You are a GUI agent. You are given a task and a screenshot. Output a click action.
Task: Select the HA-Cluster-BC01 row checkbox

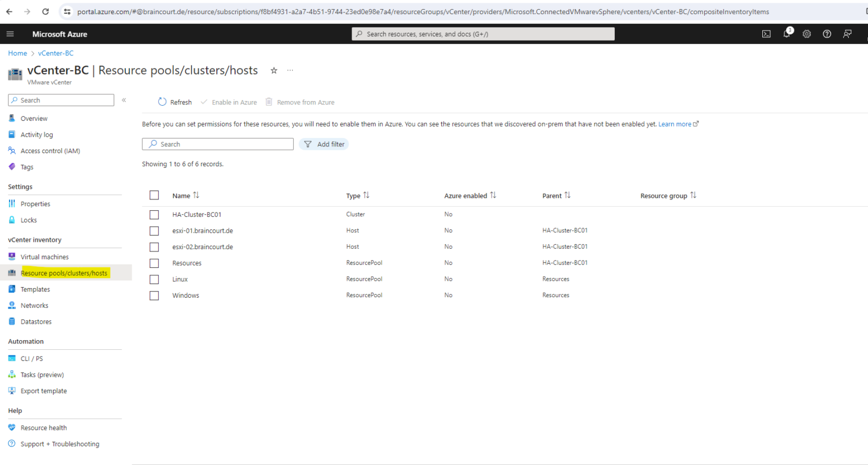pyautogui.click(x=154, y=215)
